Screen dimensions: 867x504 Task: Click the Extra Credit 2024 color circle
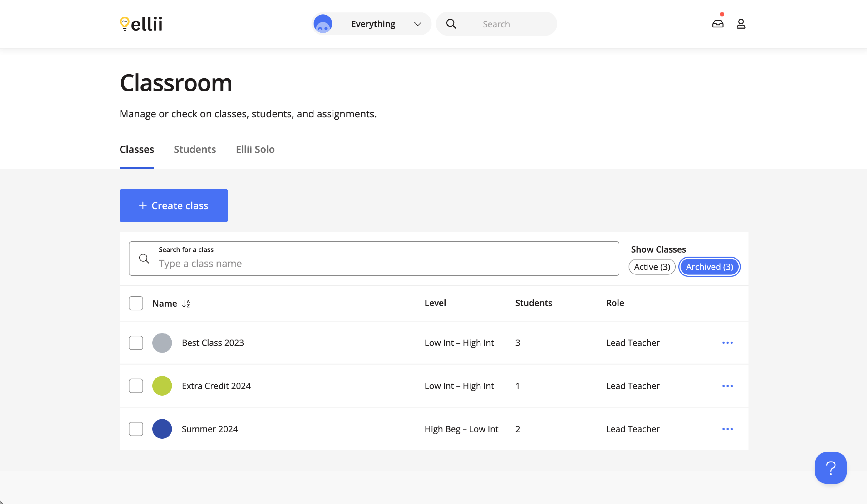click(162, 386)
